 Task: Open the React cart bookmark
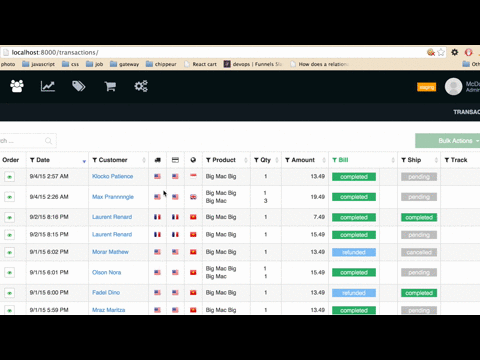[200, 64]
